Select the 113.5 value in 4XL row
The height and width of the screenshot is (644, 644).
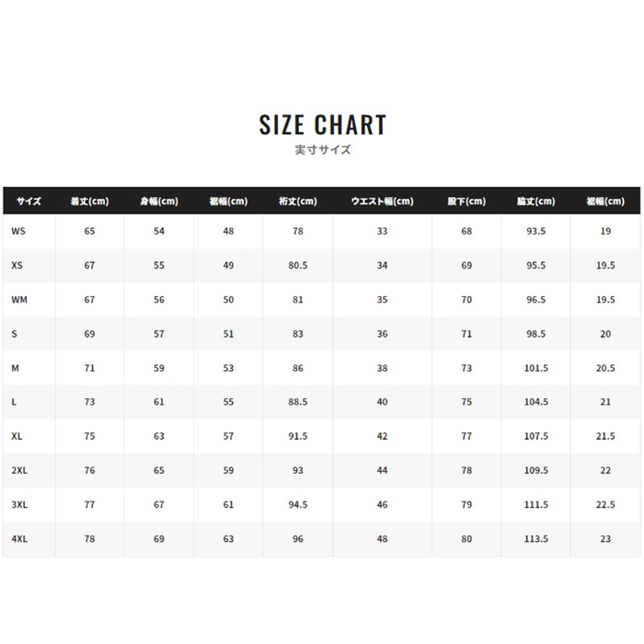tap(536, 539)
